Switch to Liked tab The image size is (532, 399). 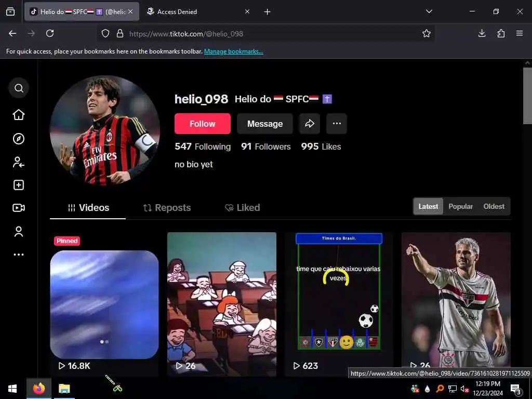pos(243,208)
